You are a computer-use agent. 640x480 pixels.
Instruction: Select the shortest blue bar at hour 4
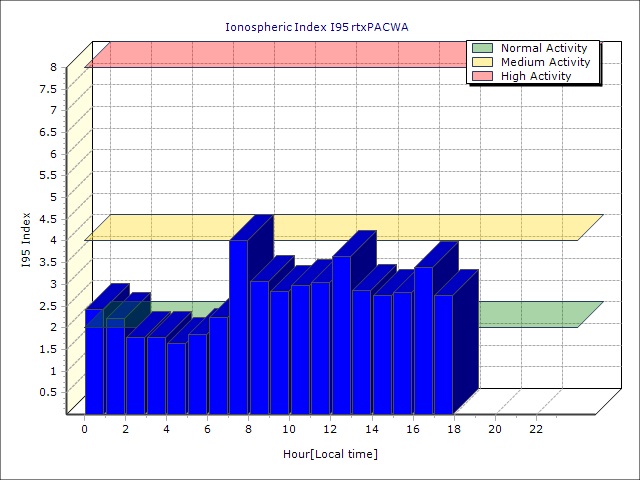(176, 375)
